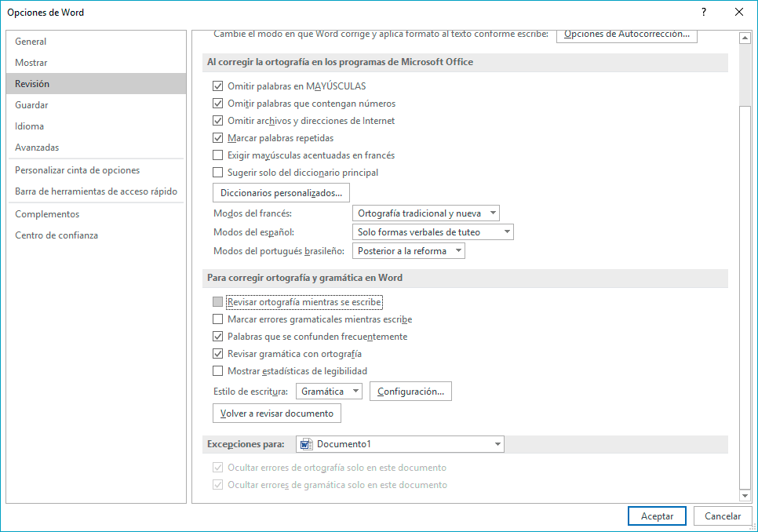
Task: Click Opciones de Autocorrección button
Action: pos(626,35)
